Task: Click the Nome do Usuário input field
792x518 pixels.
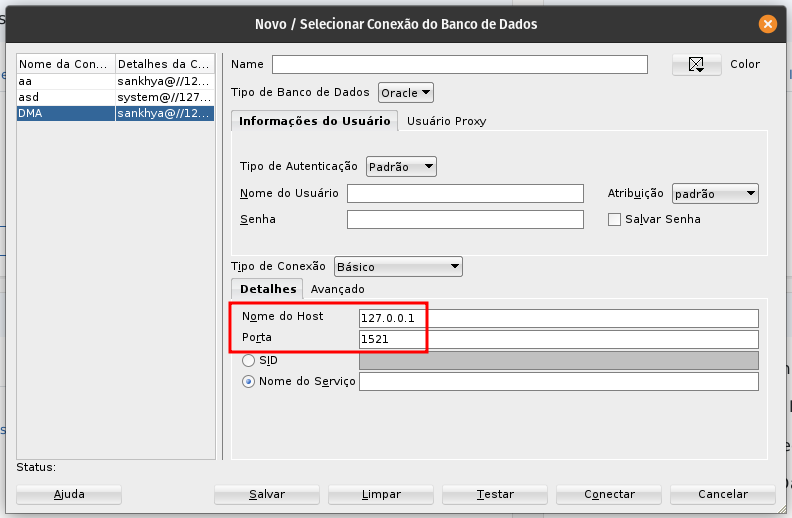Action: [465, 193]
